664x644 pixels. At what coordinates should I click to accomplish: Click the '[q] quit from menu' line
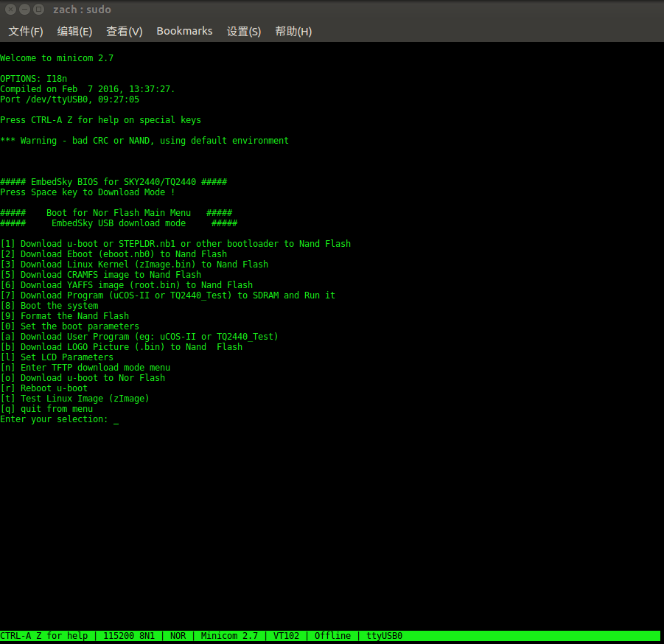click(x=46, y=409)
